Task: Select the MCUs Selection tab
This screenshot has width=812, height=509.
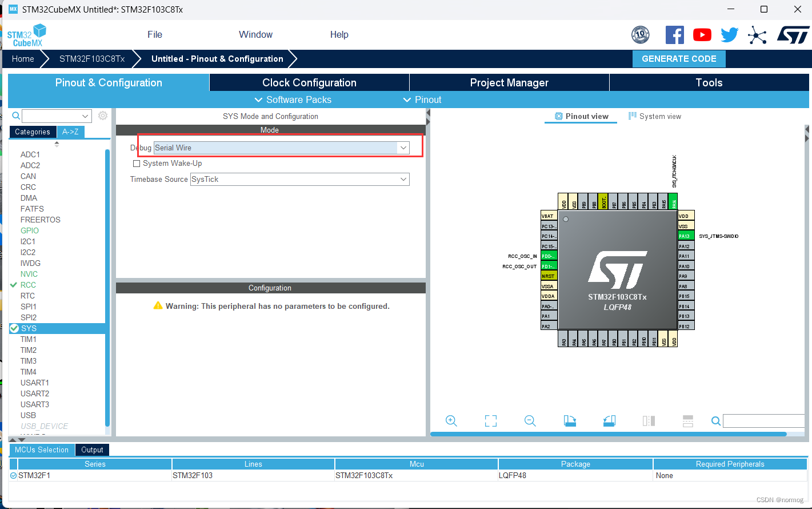Action: (42, 450)
